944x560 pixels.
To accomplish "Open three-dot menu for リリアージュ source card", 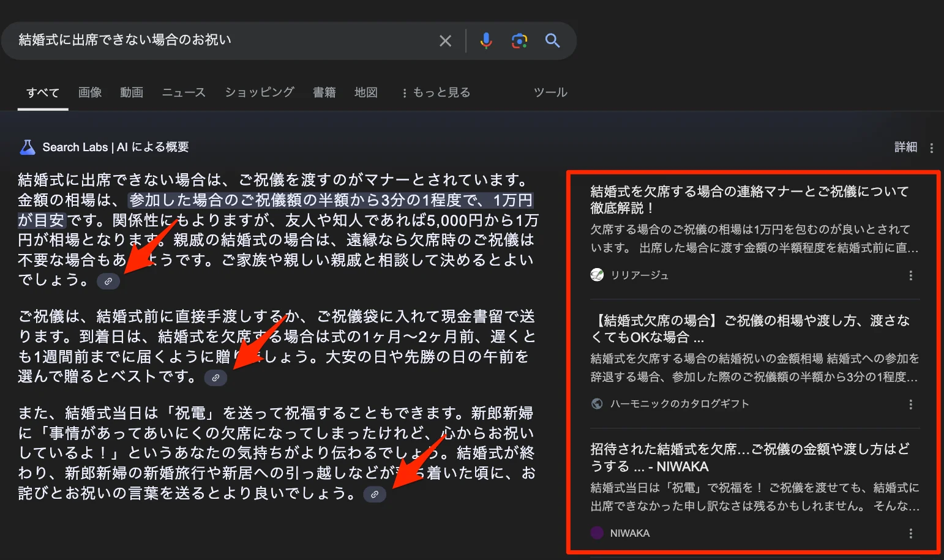I will click(x=910, y=275).
